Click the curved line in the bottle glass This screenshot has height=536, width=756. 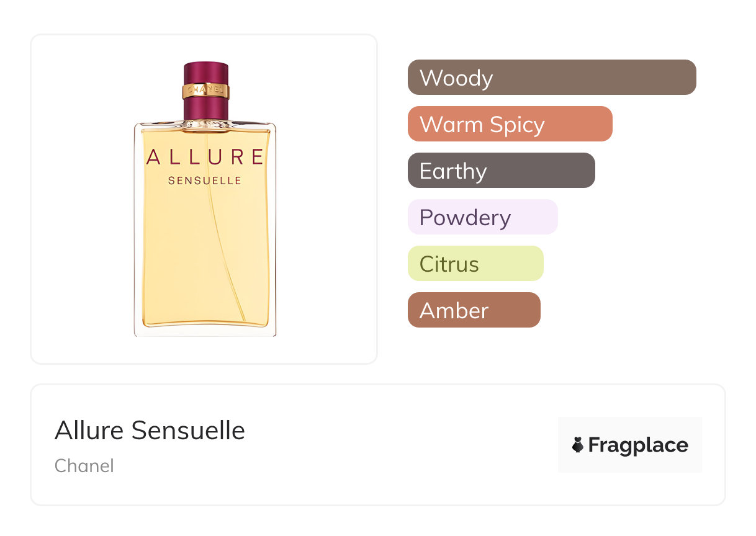tap(225, 261)
